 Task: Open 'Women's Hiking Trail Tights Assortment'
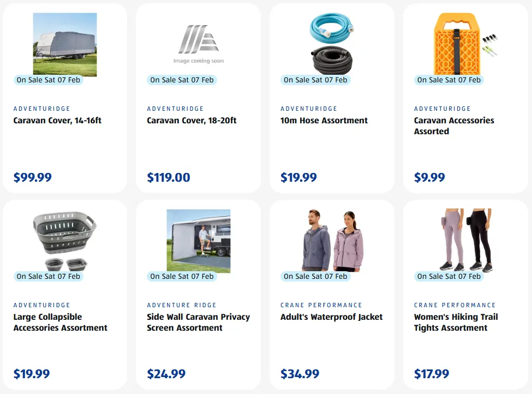point(456,323)
